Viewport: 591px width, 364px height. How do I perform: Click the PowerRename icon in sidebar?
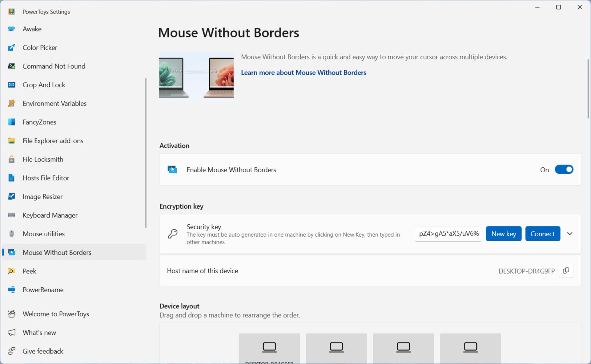11,290
